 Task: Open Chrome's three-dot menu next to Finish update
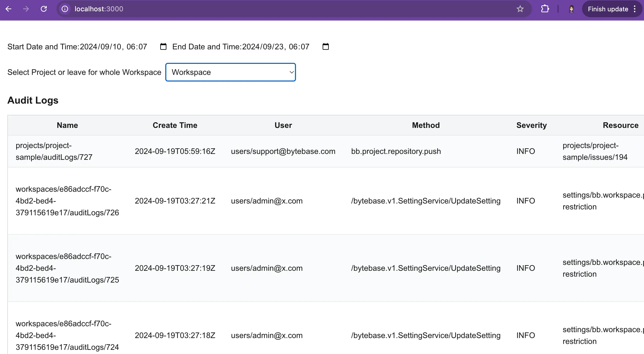click(635, 9)
